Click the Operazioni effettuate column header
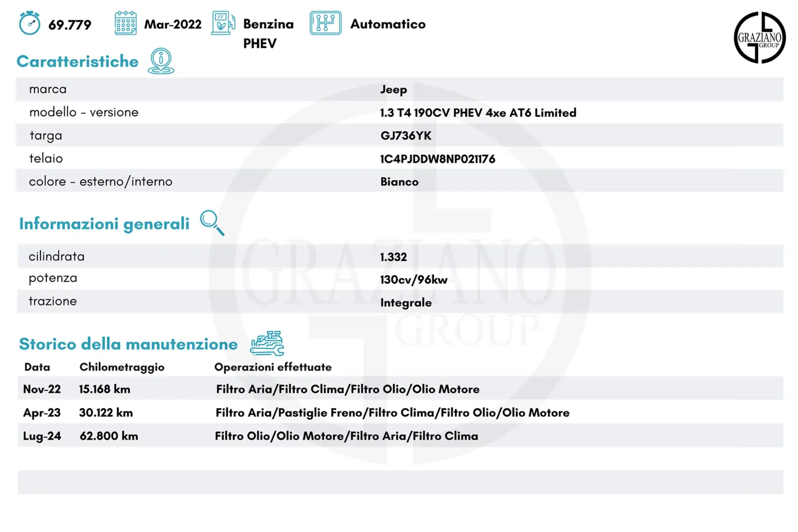Viewport: 798px width, 532px height. click(x=273, y=367)
